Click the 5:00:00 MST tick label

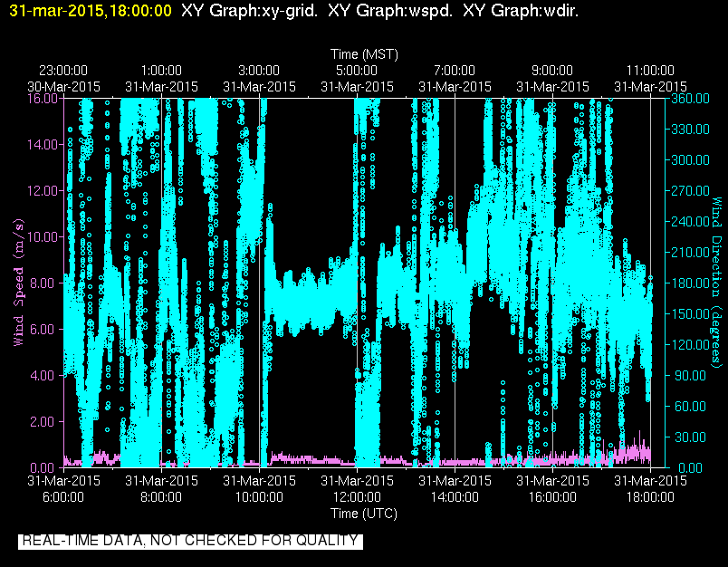[x=357, y=71]
